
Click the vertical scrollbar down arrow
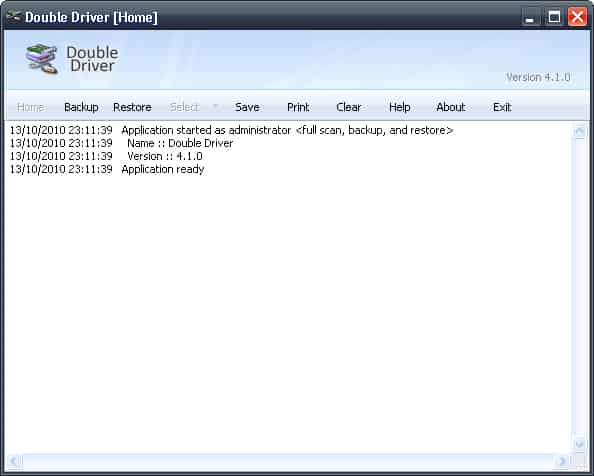[580, 443]
